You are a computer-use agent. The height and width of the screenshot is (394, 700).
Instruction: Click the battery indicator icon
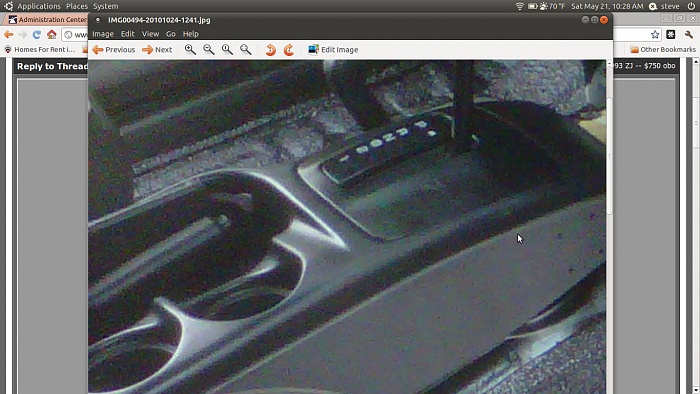[x=533, y=6]
